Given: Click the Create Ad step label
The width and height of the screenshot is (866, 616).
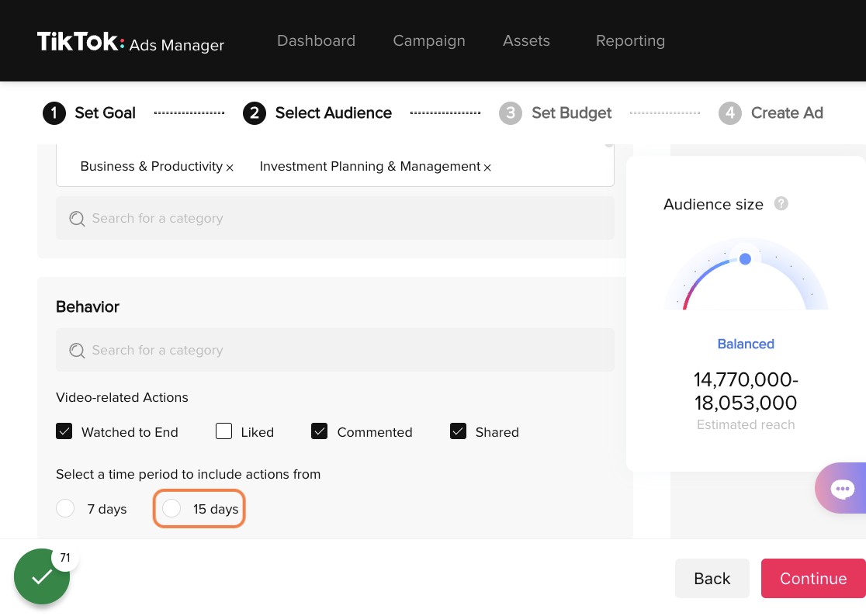Looking at the screenshot, I should pyautogui.click(x=787, y=113).
